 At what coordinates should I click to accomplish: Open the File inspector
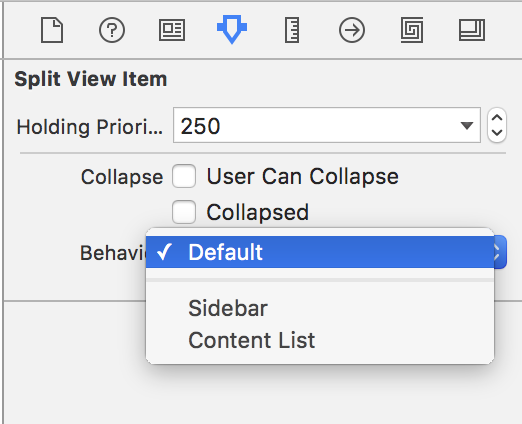tap(52, 30)
